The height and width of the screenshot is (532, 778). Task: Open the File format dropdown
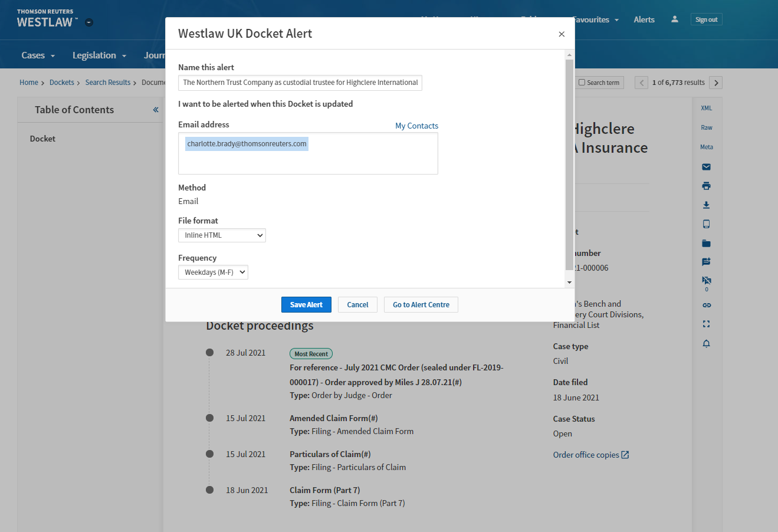pos(222,235)
